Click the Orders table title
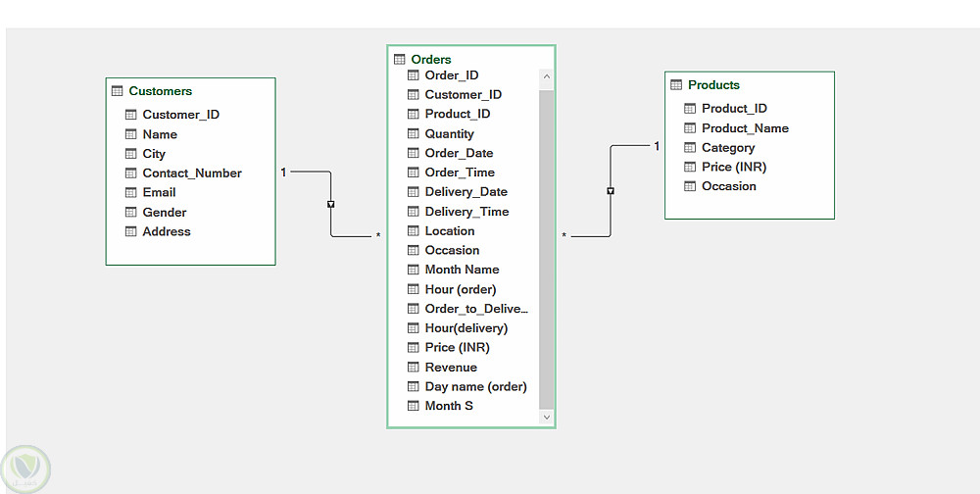Image resolution: width=980 pixels, height=494 pixels. pyautogui.click(x=431, y=60)
